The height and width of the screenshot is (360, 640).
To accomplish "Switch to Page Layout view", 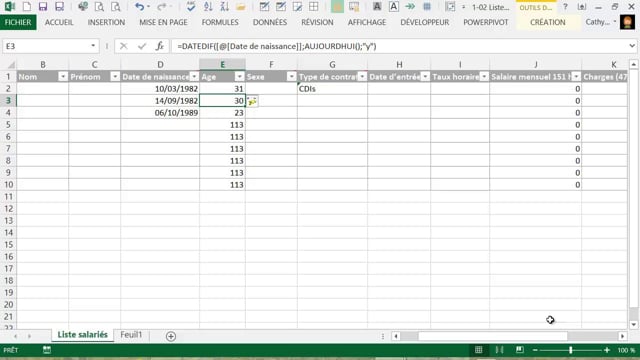I will [x=499, y=350].
